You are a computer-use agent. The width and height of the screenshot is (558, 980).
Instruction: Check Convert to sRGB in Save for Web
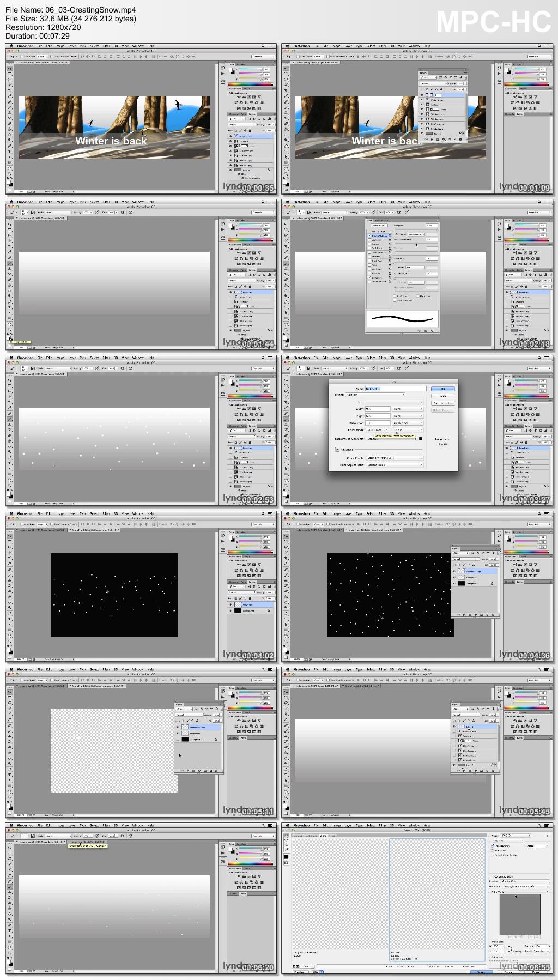tap(492, 876)
